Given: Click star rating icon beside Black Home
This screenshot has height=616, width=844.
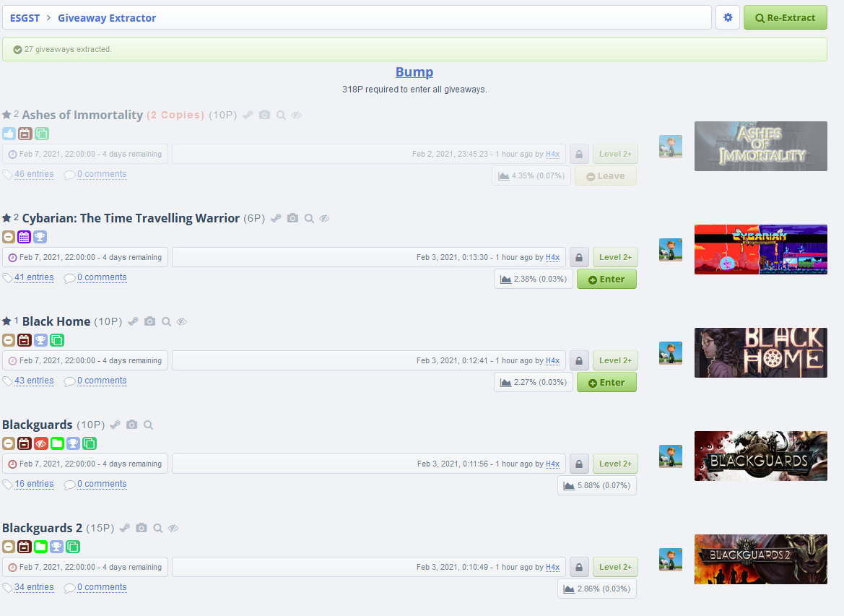Looking at the screenshot, I should (6, 321).
